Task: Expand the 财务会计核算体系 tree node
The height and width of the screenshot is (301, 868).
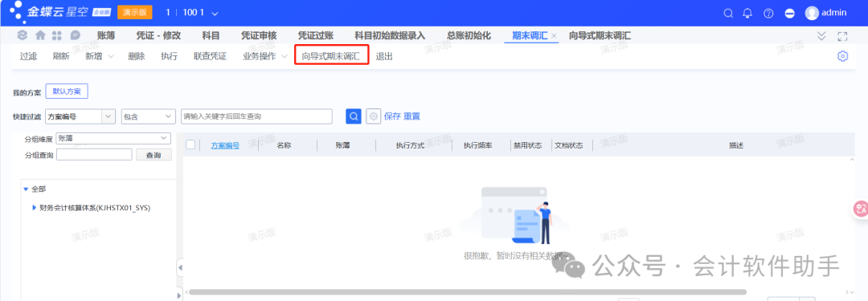Action: click(35, 208)
